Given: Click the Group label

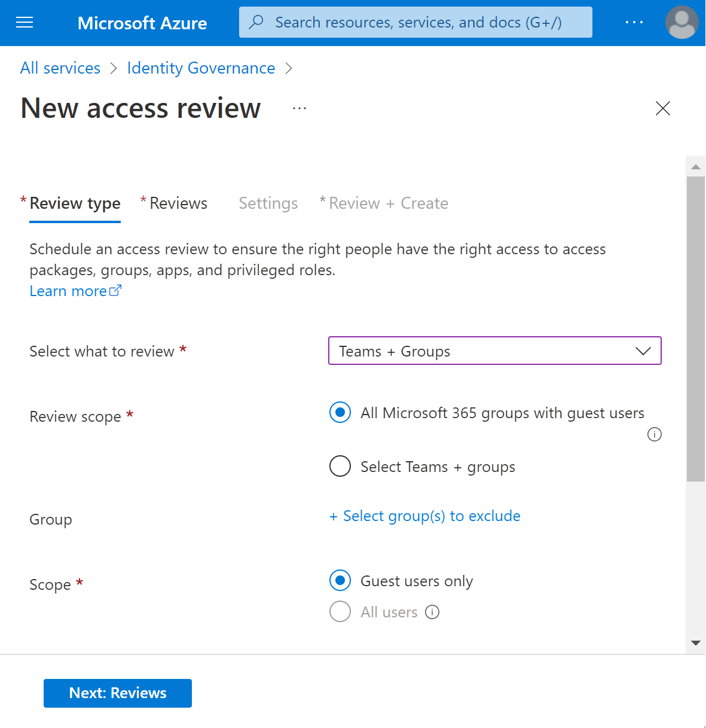Looking at the screenshot, I should [51, 519].
